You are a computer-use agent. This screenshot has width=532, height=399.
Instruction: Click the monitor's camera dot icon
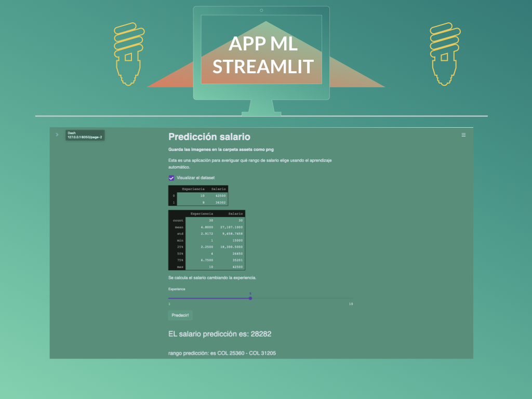[x=261, y=10]
